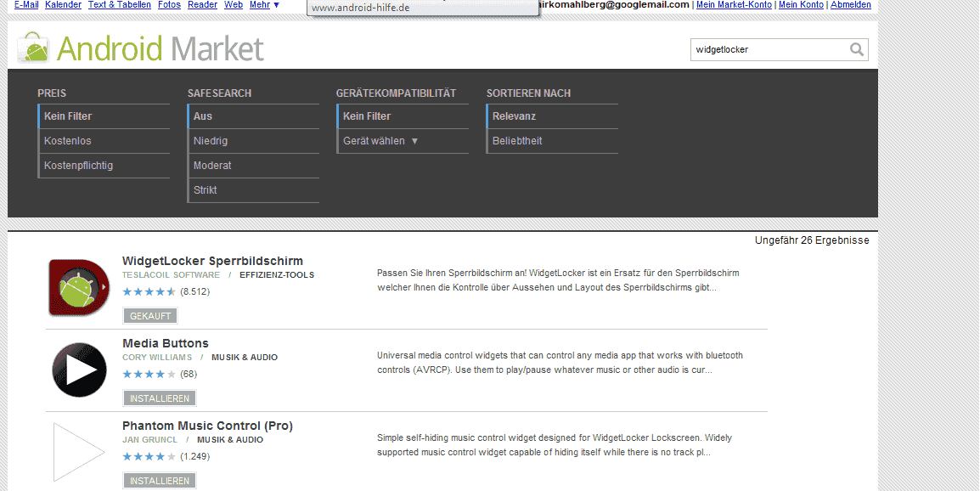Click INSTALLIEREN for Phantom Music Control
The height and width of the screenshot is (491, 980).
160,481
